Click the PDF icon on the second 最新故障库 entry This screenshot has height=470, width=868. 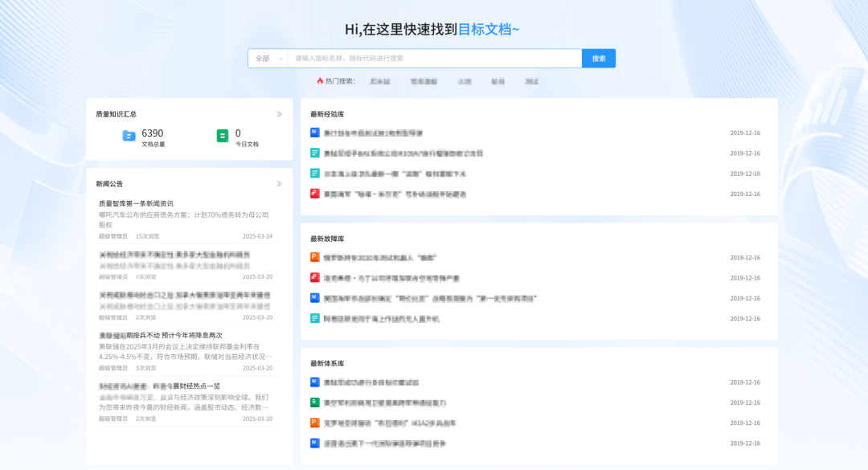(x=313, y=278)
